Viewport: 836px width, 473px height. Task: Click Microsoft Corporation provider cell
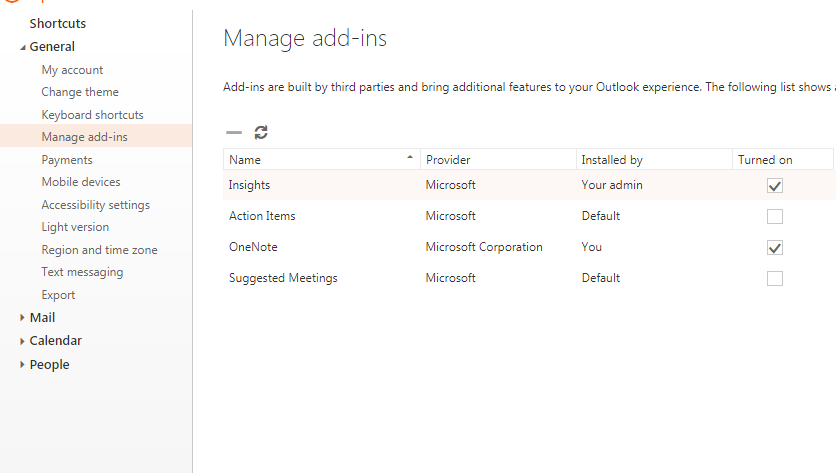(484, 247)
